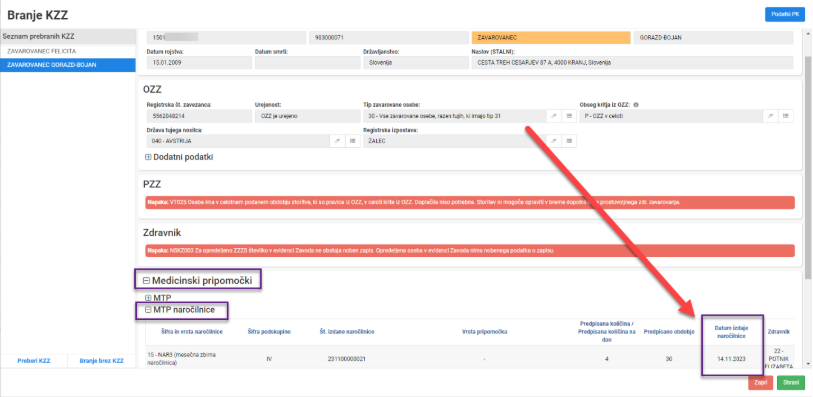Viewport: 813px width, 397px height.
Task: Click cell 15 - NAR3 mesečna zbirna naročilnica
Action: 181,360
